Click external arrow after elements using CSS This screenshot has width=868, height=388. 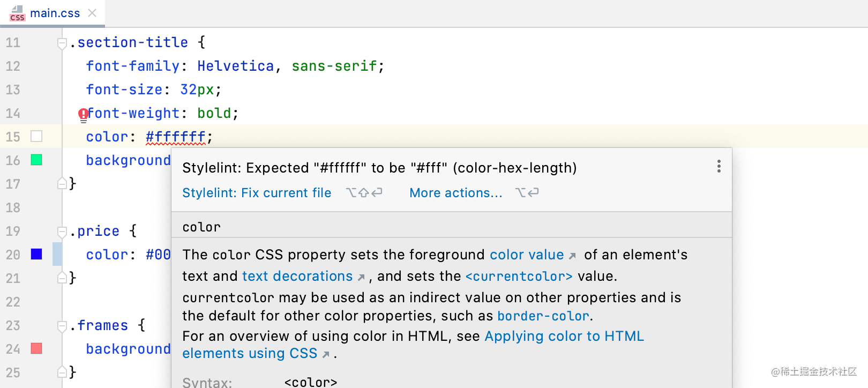tap(326, 354)
